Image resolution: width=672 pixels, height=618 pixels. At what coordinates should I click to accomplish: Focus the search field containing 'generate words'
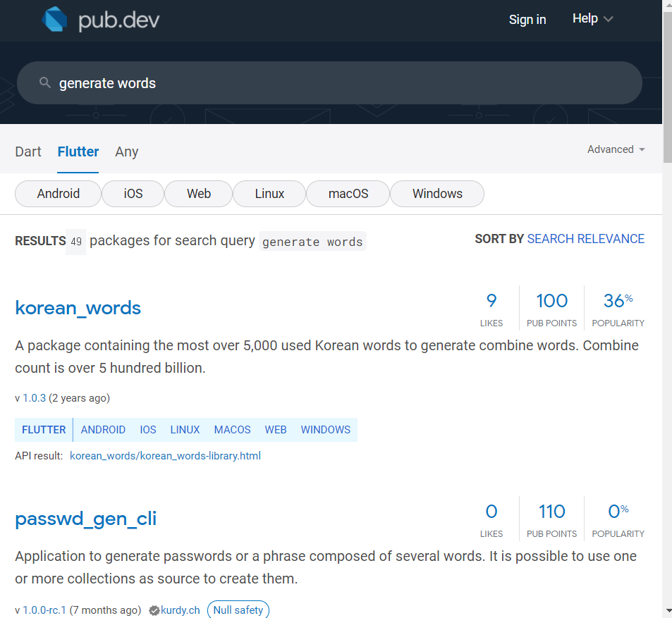click(329, 82)
